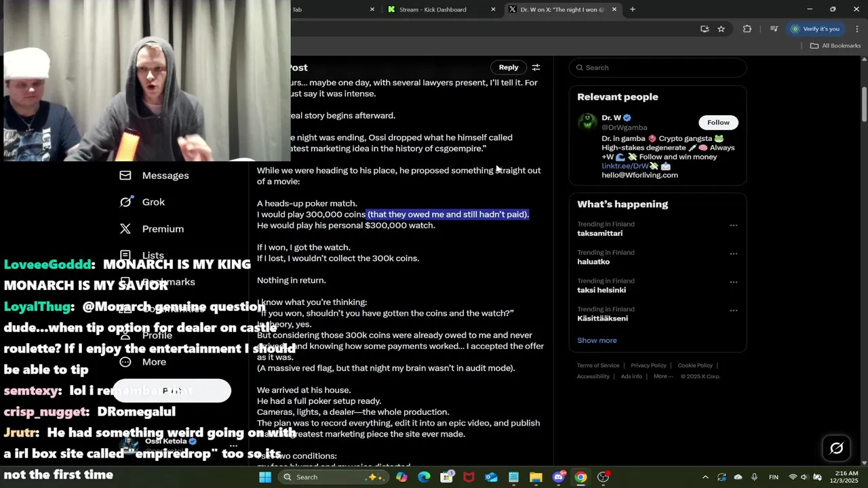Open Notepad from taskbar
Image resolution: width=868 pixels, height=488 pixels.
[513, 477]
